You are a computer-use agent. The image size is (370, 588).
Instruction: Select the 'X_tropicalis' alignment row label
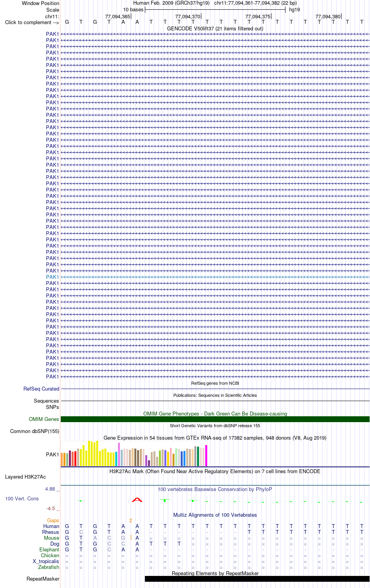coord(46,561)
